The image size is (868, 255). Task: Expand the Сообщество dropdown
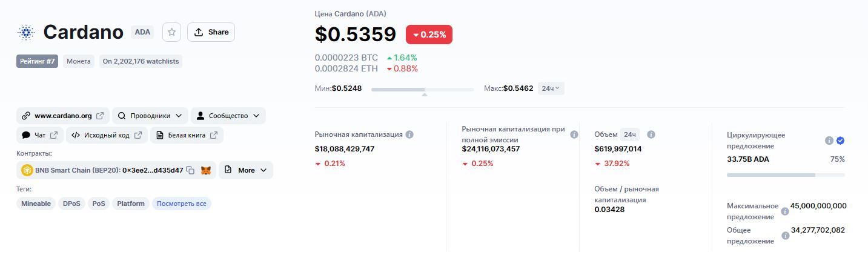(x=228, y=116)
